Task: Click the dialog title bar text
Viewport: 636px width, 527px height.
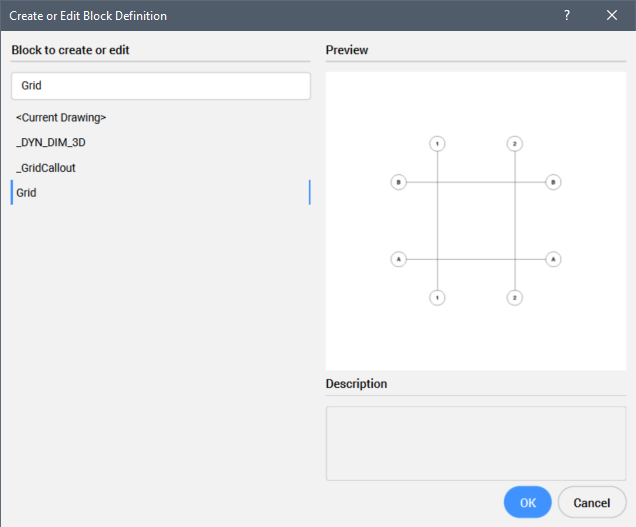Action: point(88,16)
